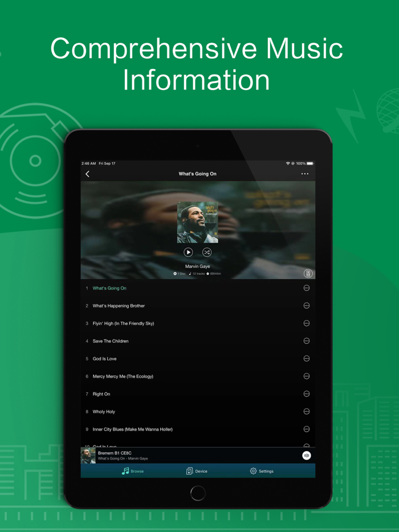This screenshot has width=399, height=532.
Task: Open options for Mercy Mercy Me track
Action: pyautogui.click(x=306, y=377)
